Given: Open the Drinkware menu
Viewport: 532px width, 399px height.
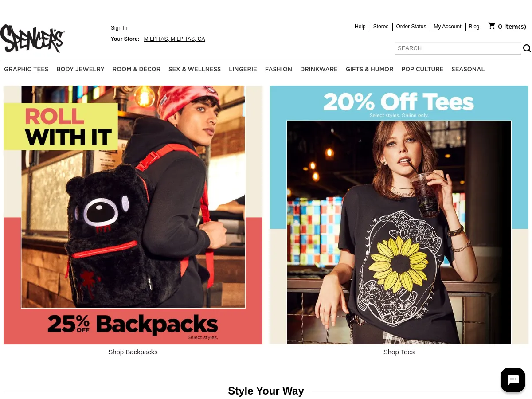Looking at the screenshot, I should point(319,69).
